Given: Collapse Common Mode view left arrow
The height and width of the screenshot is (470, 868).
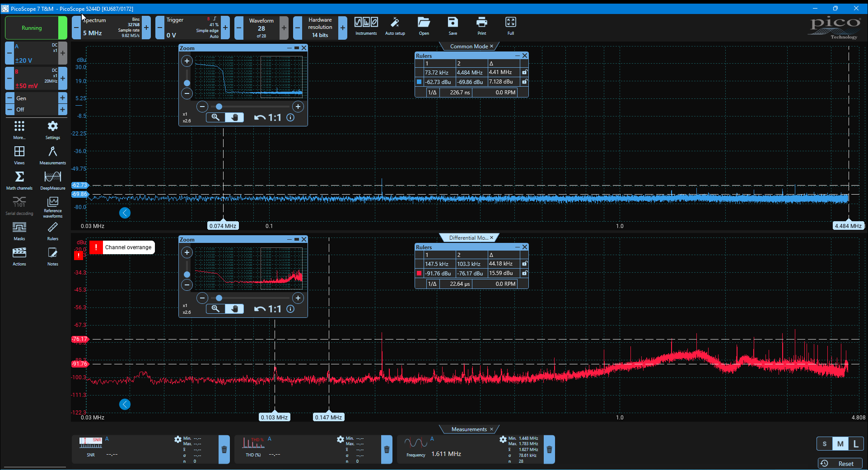Looking at the screenshot, I should [125, 213].
